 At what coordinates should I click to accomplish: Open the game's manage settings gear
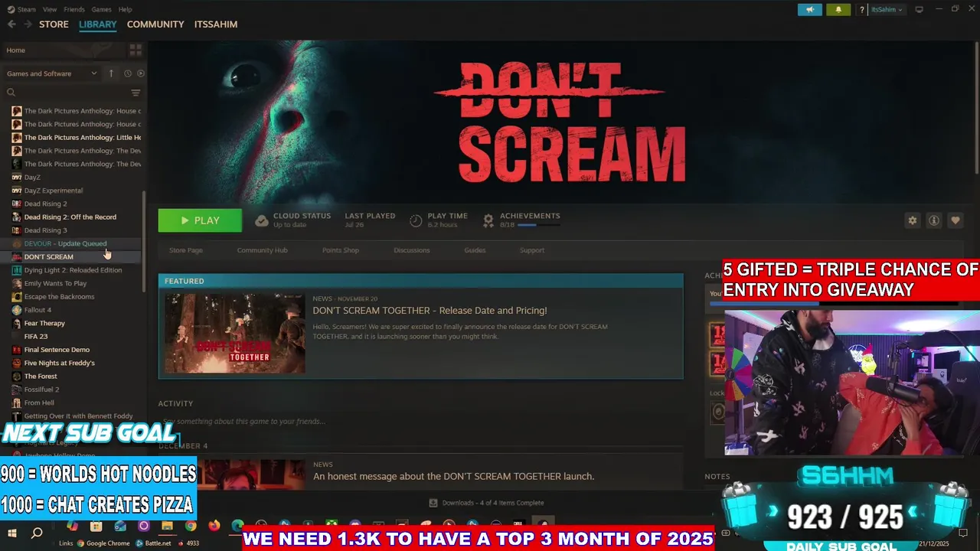[x=913, y=220]
